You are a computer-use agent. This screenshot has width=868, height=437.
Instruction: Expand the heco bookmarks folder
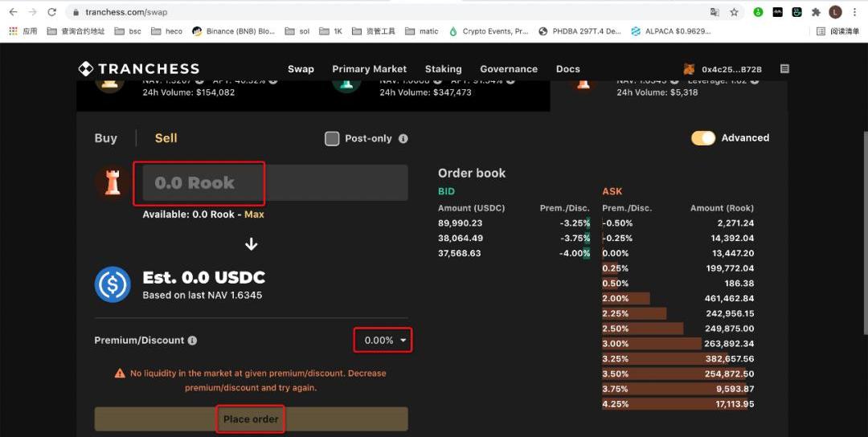[x=167, y=31]
